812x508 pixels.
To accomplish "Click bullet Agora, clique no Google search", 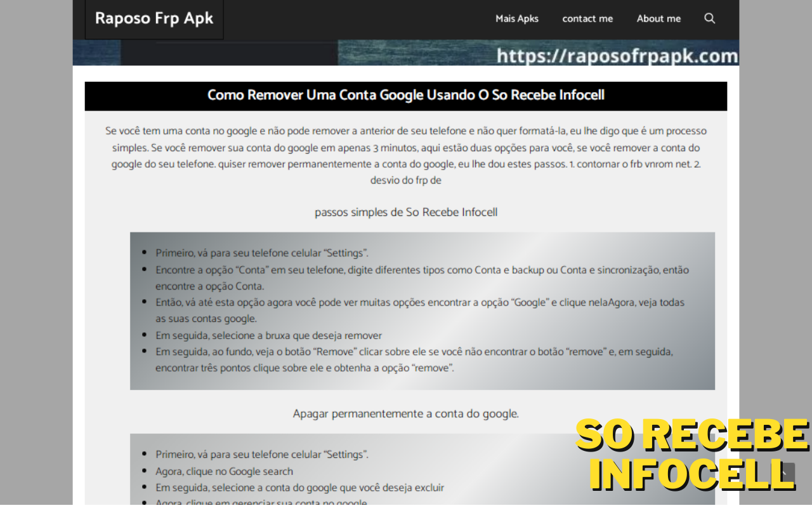I will click(225, 471).
